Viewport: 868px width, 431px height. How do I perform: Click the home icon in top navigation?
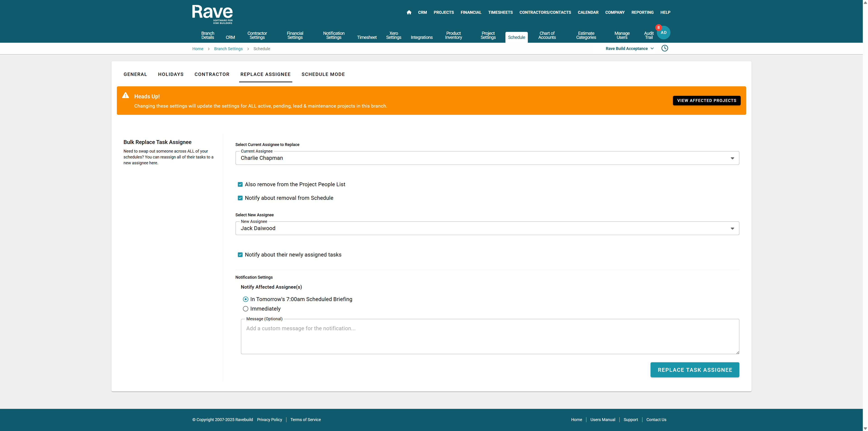[x=409, y=12]
